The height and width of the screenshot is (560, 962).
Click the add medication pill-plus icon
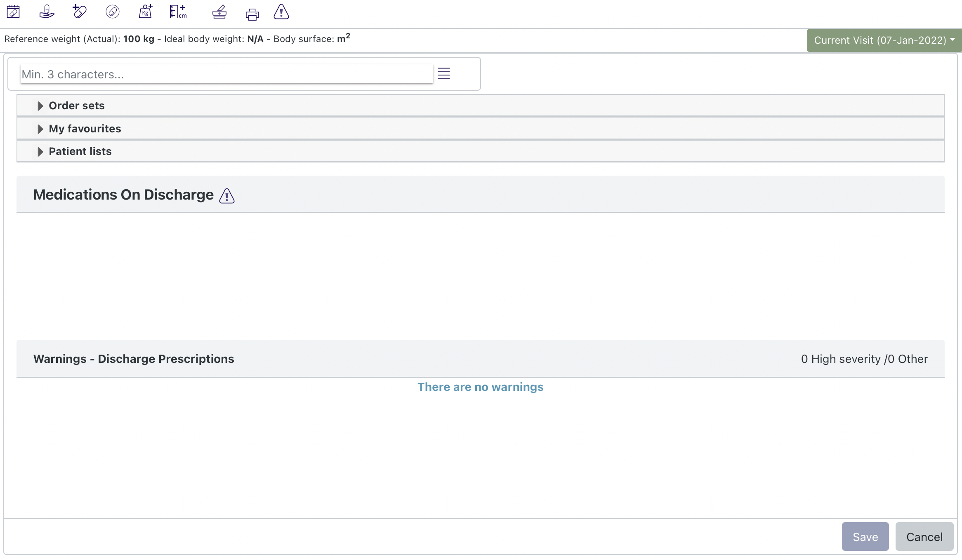(79, 12)
